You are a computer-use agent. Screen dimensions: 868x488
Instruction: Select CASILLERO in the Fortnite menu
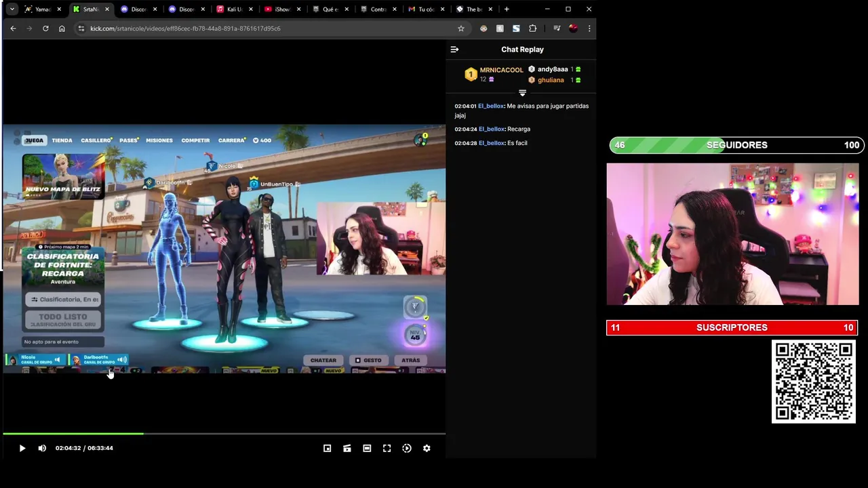coord(96,140)
